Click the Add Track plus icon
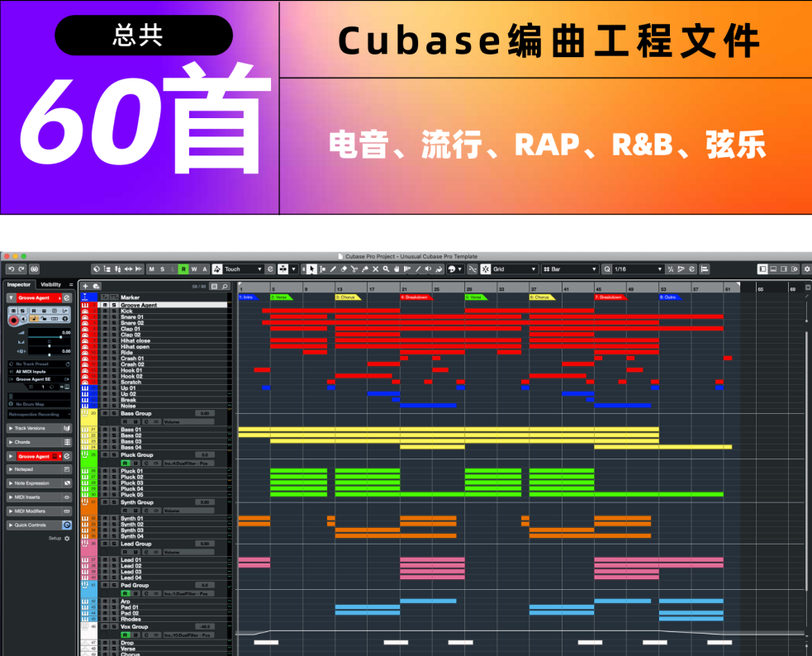 pos(85,287)
